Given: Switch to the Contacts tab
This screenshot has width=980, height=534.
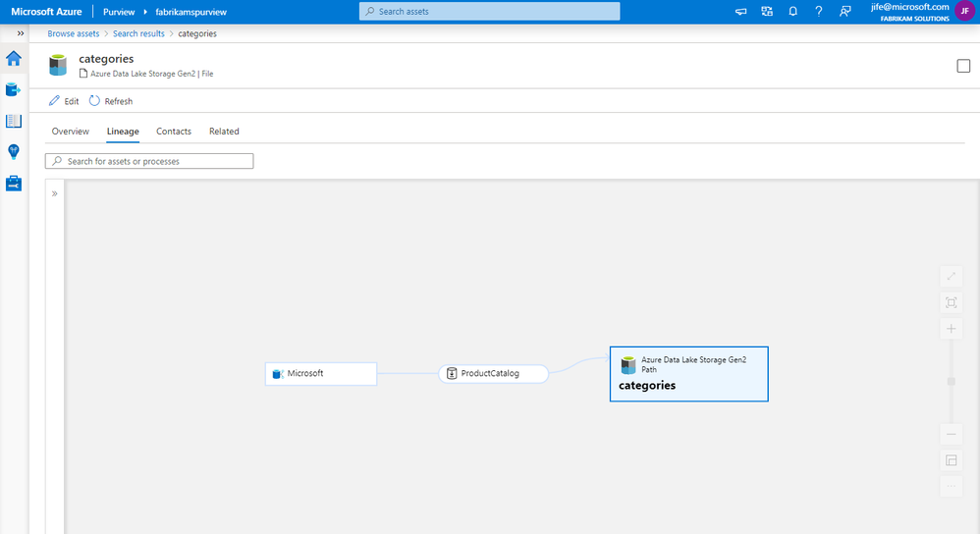Looking at the screenshot, I should 174,132.
